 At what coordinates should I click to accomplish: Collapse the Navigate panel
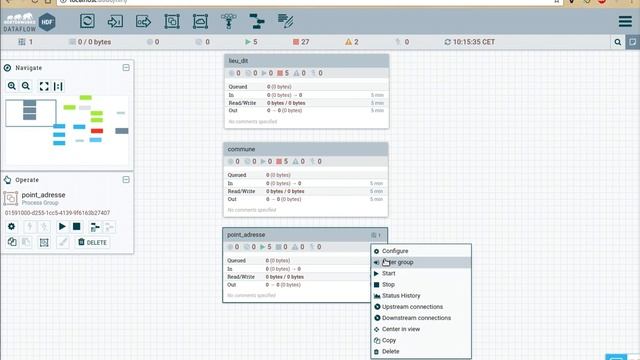click(x=126, y=68)
